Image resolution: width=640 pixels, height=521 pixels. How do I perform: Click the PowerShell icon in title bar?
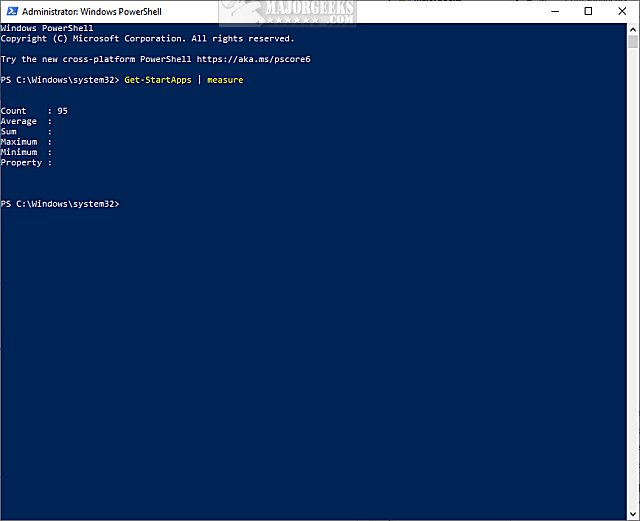coord(12,11)
